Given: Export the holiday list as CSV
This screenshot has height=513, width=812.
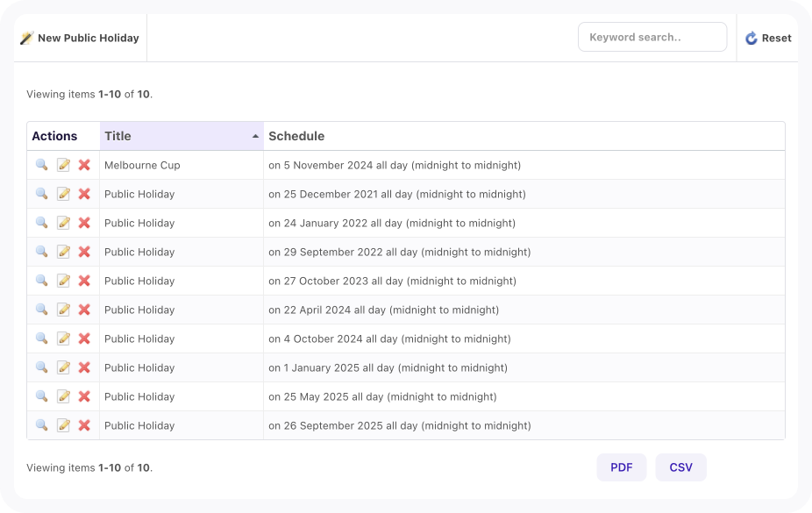Looking at the screenshot, I should 680,467.
